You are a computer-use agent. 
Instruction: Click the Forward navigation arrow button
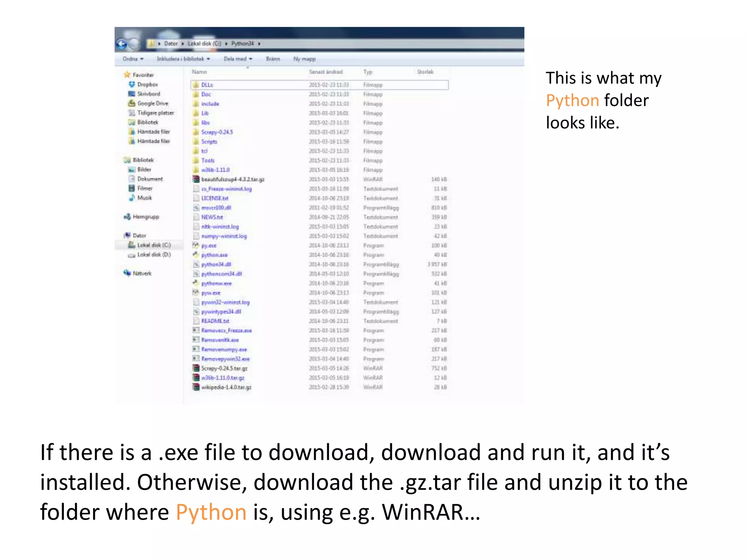point(135,44)
